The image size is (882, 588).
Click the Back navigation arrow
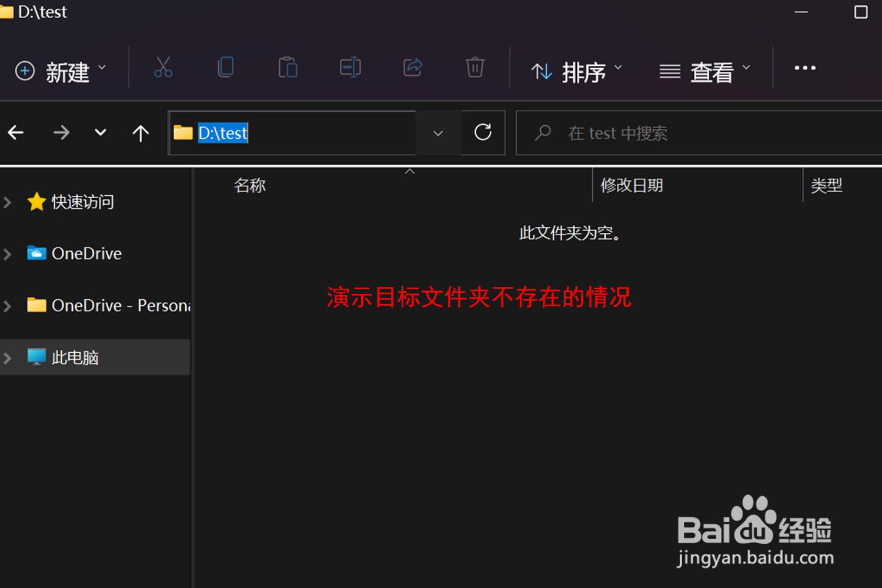pos(16,133)
